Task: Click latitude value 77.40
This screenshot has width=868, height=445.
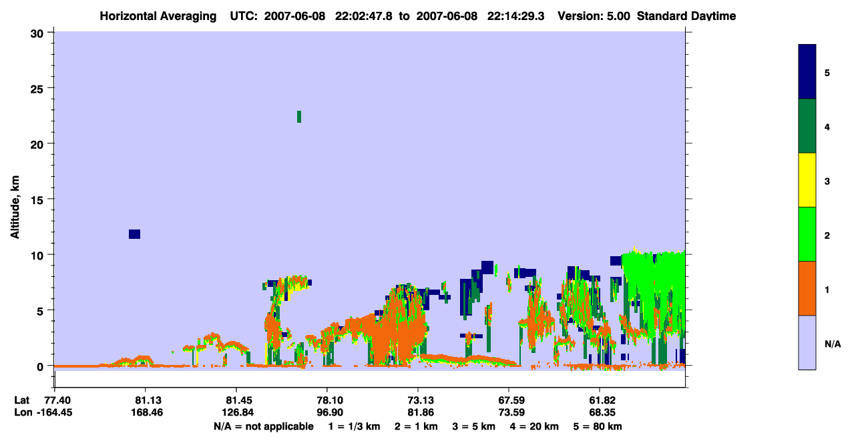Action: click(58, 400)
